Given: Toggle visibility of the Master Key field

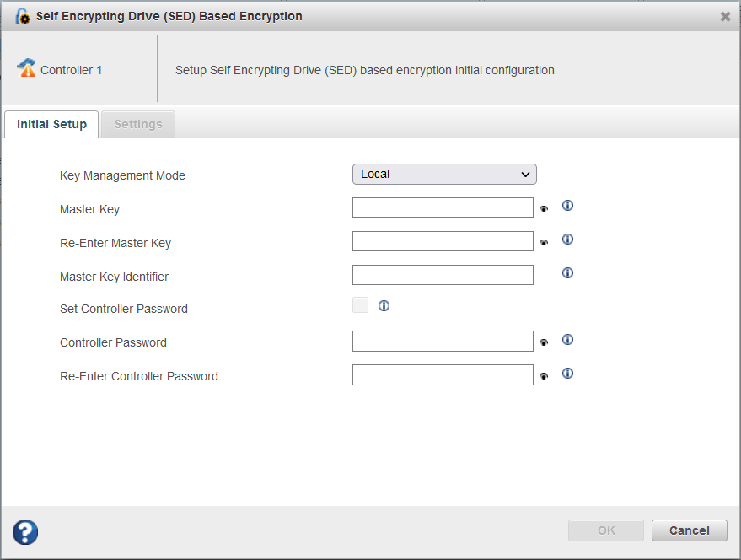Looking at the screenshot, I should click(544, 207).
